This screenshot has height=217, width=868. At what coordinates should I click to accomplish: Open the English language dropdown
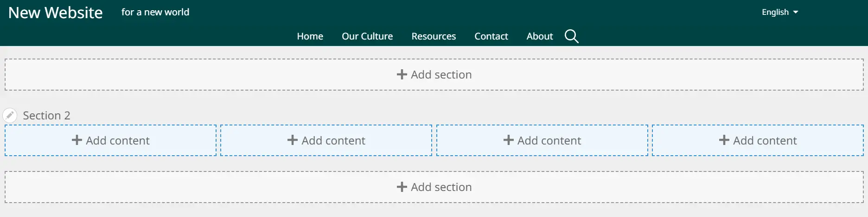click(x=775, y=12)
